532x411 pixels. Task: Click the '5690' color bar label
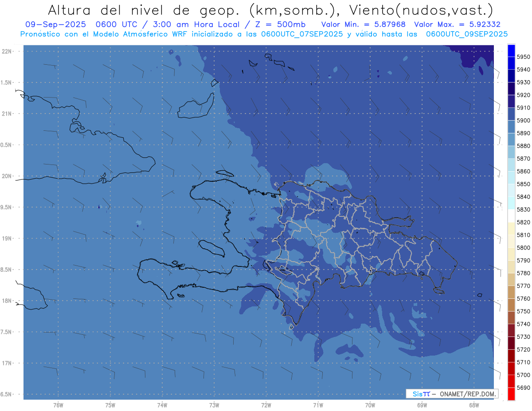(523, 388)
